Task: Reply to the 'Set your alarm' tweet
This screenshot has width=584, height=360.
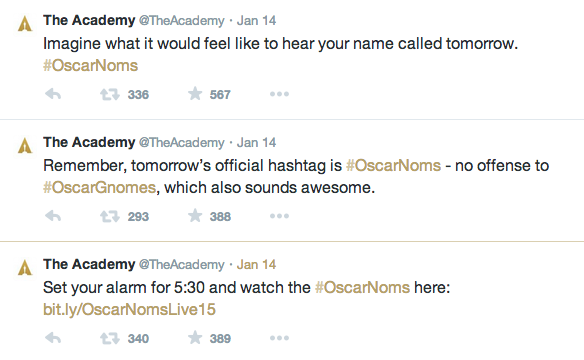Action: click(x=53, y=338)
